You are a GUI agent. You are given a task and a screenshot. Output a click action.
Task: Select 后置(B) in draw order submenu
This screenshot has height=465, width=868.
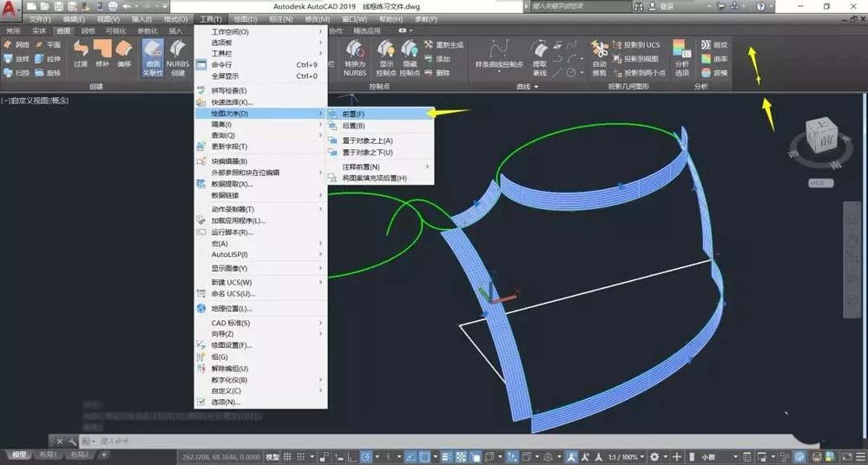pos(381,126)
